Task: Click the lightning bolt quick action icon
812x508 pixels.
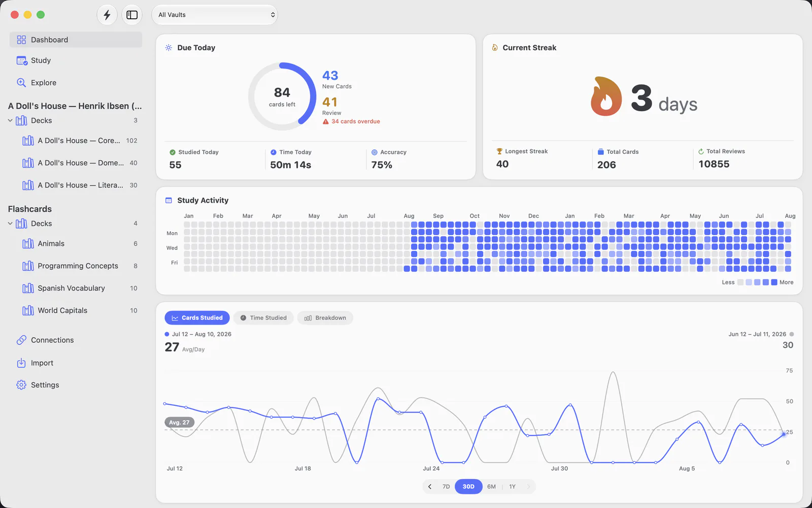Action: click(107, 15)
